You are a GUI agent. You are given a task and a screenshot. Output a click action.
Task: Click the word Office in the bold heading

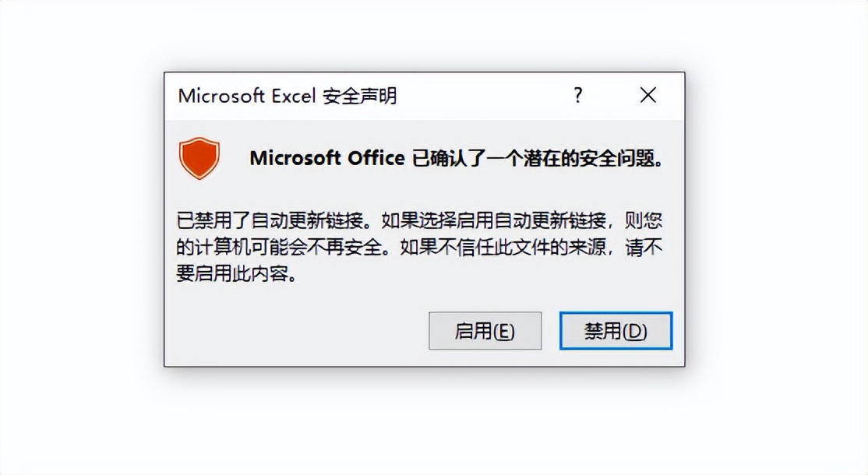coord(376,159)
